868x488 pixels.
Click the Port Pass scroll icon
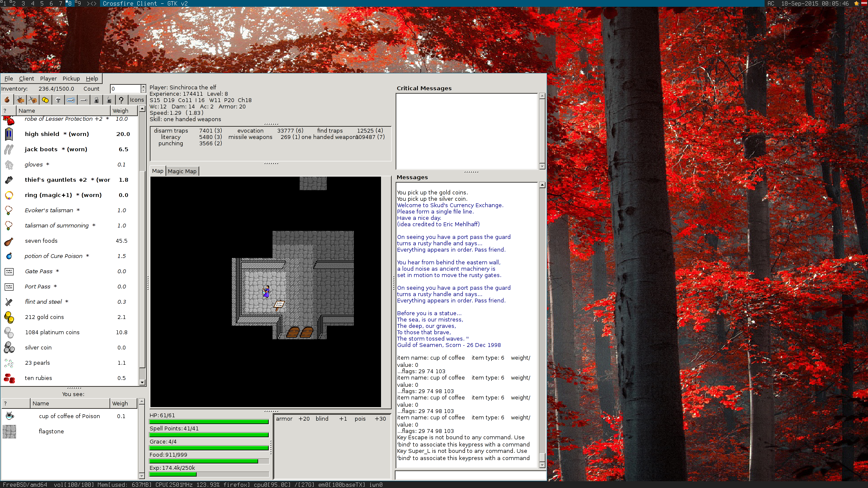pos(9,286)
